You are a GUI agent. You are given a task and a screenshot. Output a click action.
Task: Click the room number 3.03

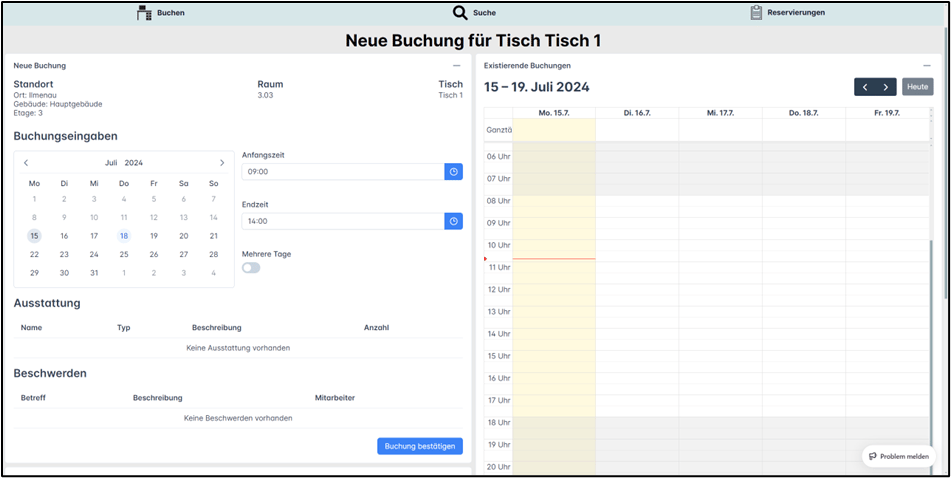265,95
